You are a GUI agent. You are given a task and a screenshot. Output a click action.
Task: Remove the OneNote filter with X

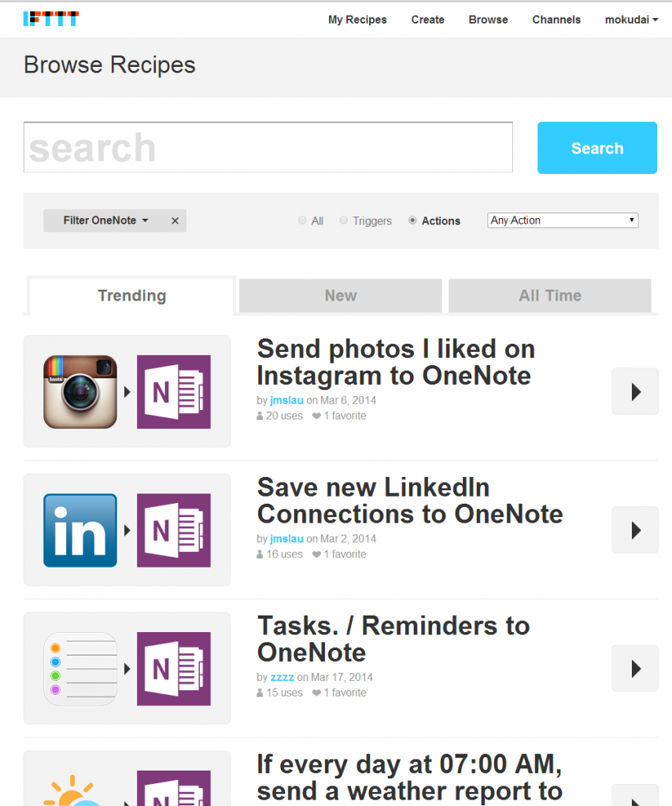point(175,220)
